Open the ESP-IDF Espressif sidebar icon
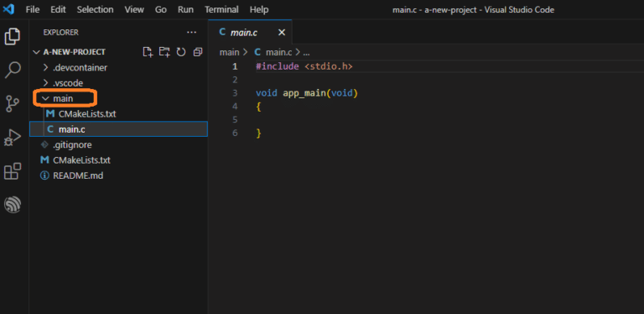Screen dimensions: 644x314 pyautogui.click(x=13, y=204)
